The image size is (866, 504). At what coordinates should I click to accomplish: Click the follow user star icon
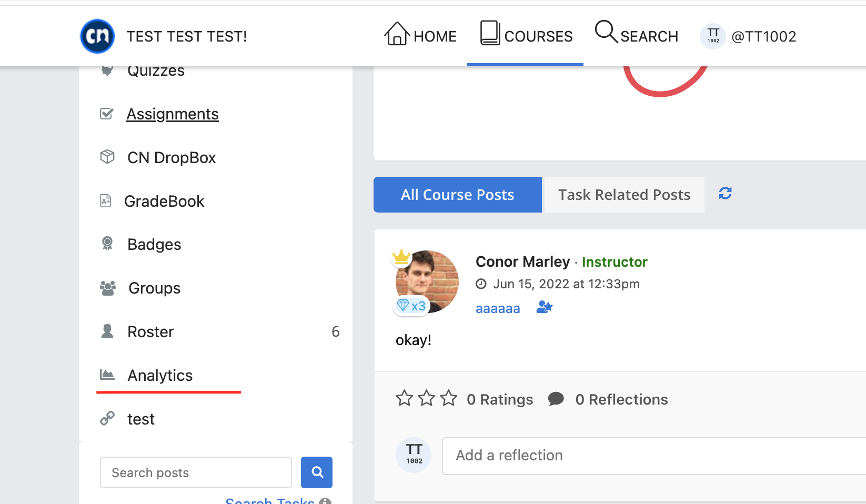point(545,307)
